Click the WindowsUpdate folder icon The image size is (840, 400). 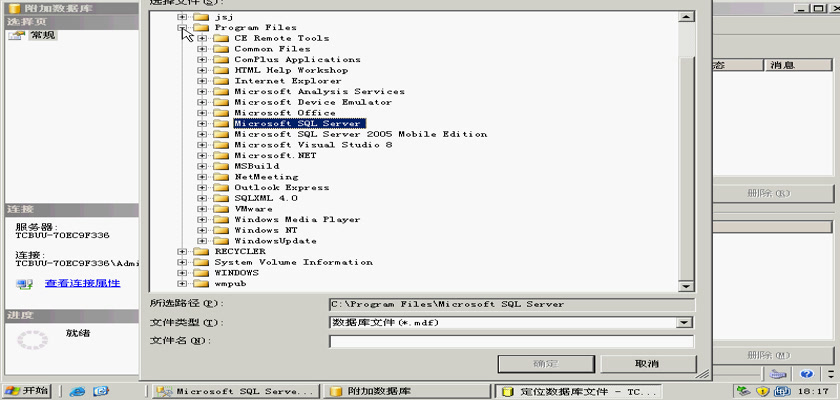click(221, 241)
